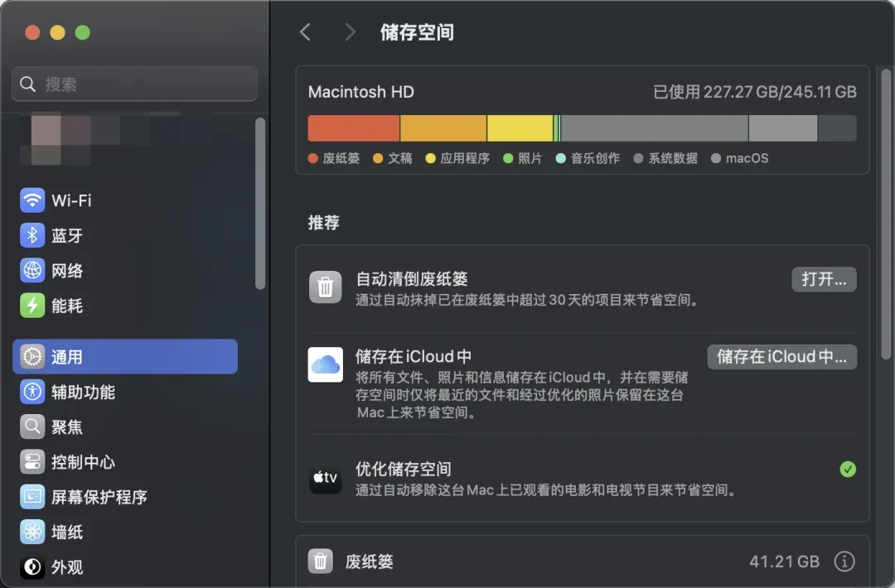This screenshot has height=588, width=895.
Task: Go back with the left chevron
Action: coord(305,32)
